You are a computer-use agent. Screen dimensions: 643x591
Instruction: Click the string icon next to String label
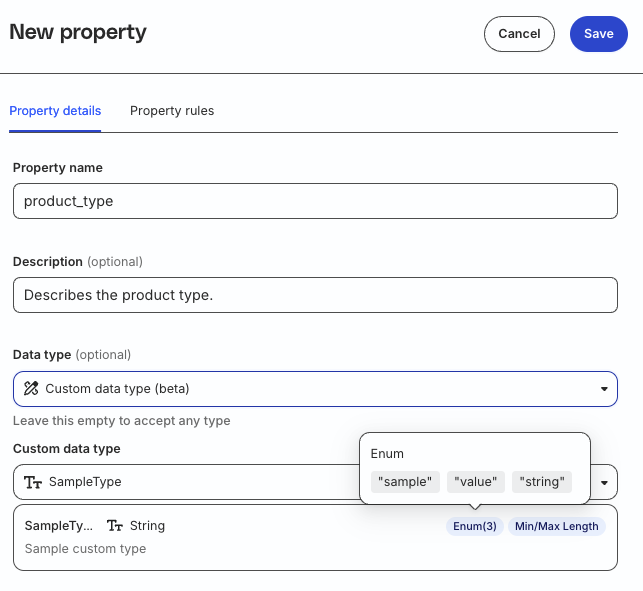115,526
